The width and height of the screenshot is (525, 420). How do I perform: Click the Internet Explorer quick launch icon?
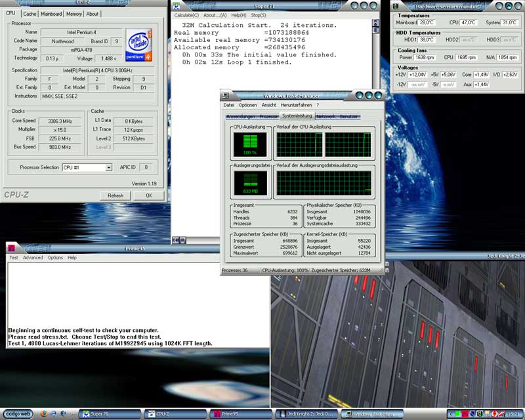[53, 413]
